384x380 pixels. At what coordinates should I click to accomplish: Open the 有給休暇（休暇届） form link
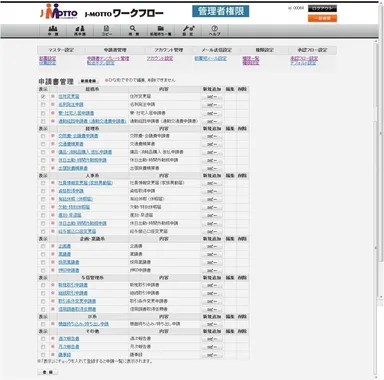[x=76, y=199]
